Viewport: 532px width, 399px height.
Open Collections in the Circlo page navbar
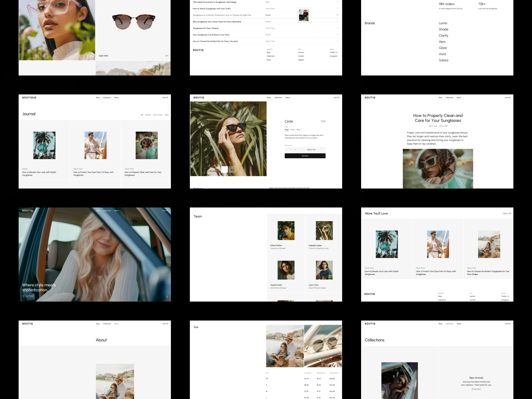278,97
